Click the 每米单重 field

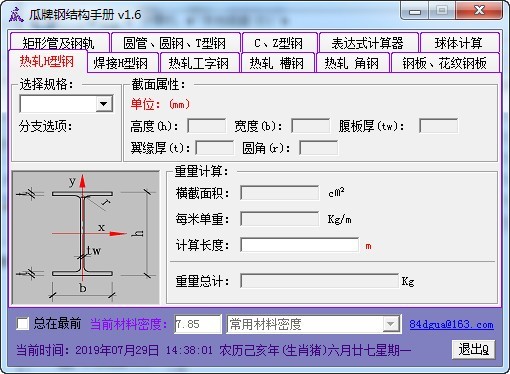click(x=279, y=219)
